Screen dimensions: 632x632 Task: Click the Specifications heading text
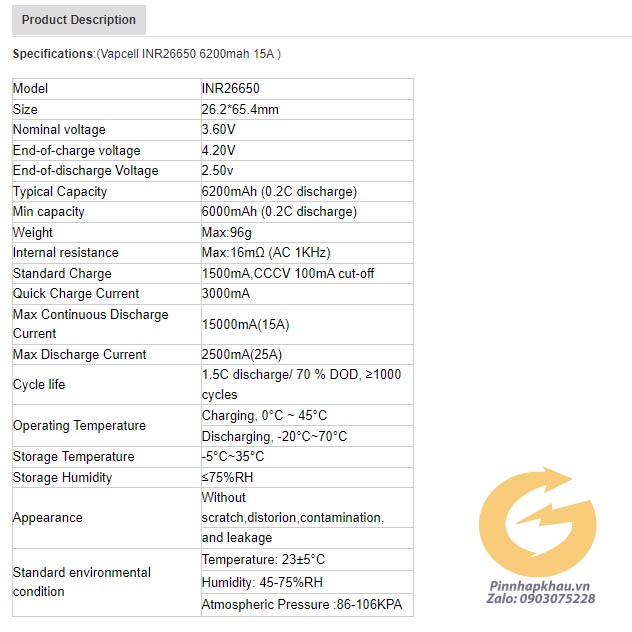pos(53,54)
